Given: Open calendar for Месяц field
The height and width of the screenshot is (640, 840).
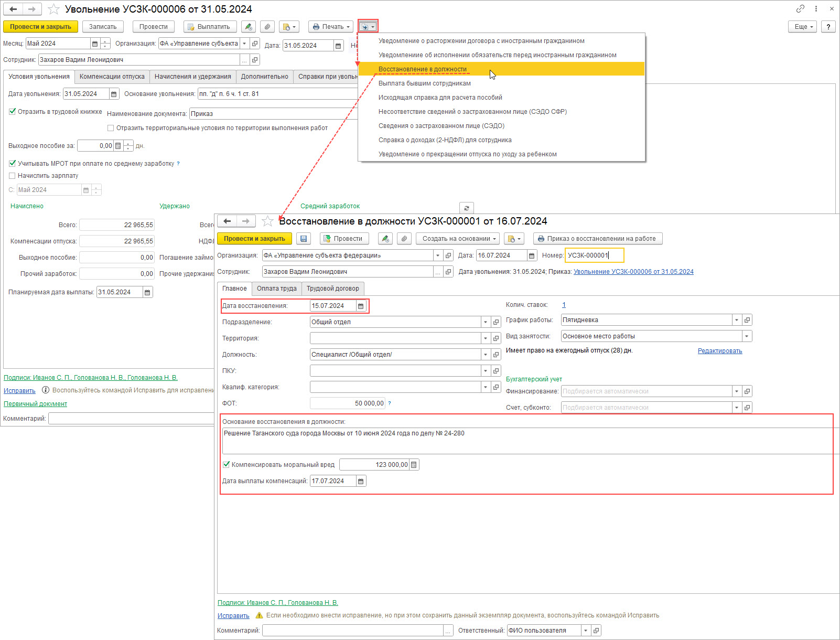Looking at the screenshot, I should 95,44.
